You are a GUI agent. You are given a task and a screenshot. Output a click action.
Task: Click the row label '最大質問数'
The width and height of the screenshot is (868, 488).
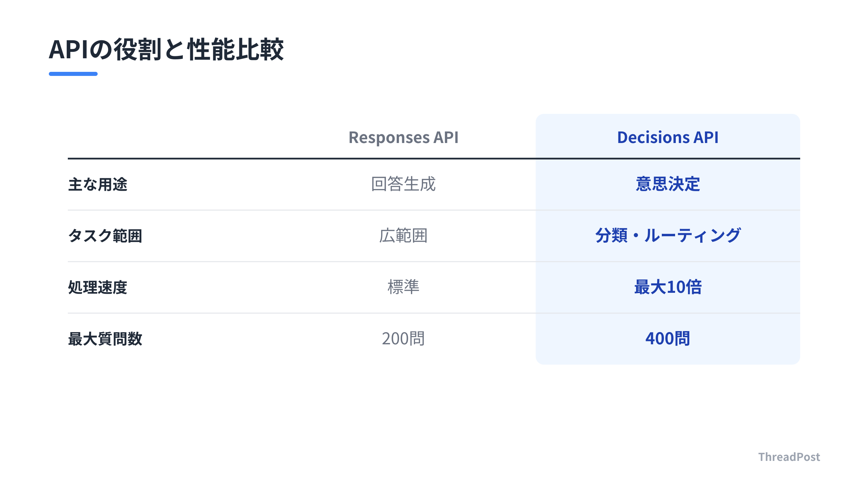105,339
